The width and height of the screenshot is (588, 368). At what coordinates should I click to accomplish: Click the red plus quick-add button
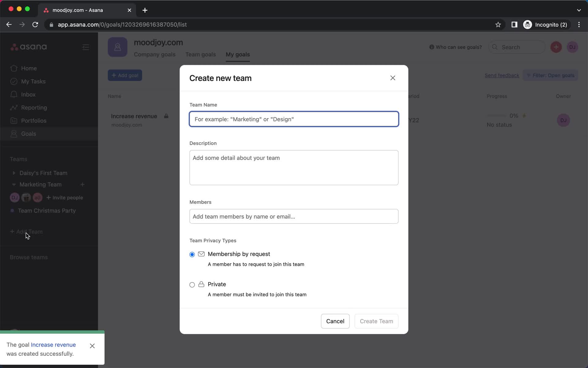point(556,47)
